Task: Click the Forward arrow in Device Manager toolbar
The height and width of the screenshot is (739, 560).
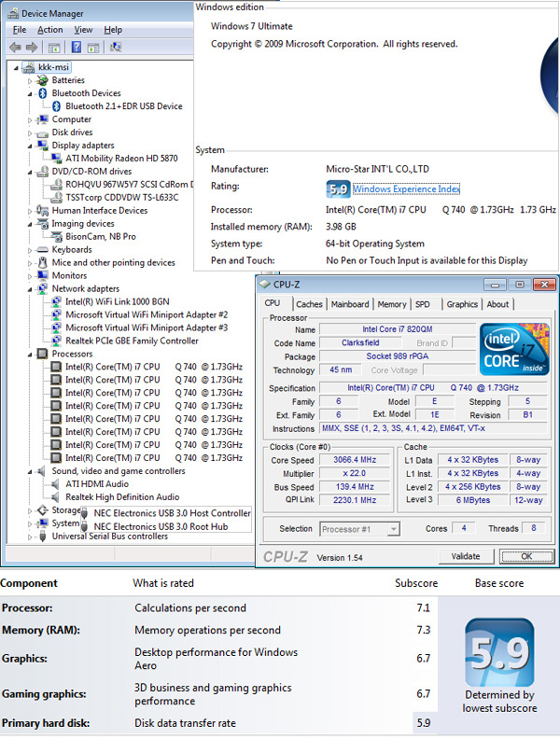Action: [x=32, y=48]
